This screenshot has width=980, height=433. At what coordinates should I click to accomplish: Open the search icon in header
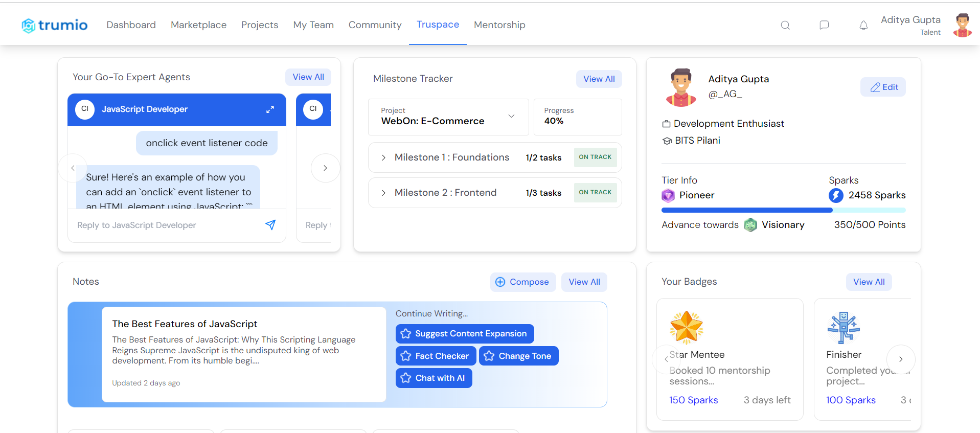(x=785, y=25)
